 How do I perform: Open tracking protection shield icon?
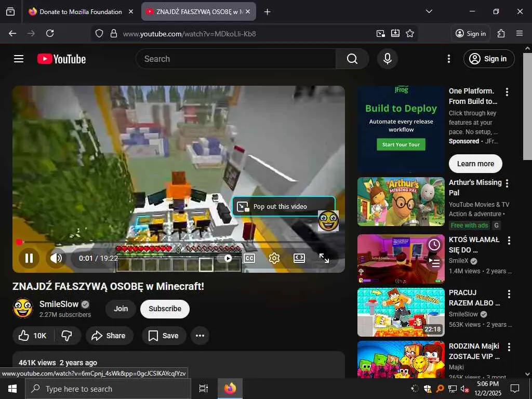click(99, 33)
